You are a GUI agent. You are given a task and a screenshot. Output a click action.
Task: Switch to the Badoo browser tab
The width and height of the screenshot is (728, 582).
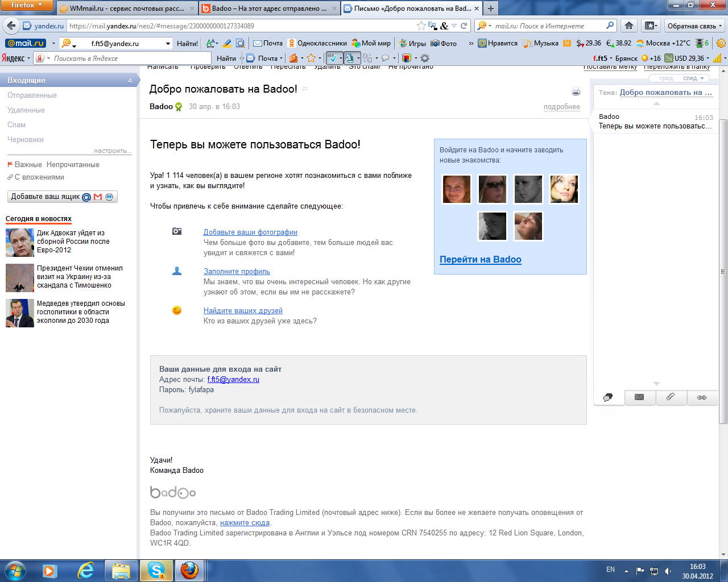270,9
